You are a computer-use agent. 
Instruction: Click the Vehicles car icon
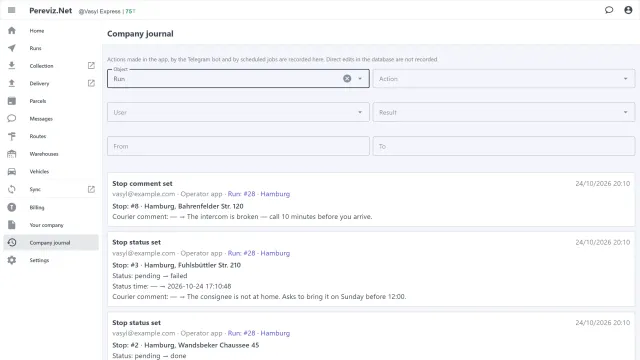pos(12,171)
